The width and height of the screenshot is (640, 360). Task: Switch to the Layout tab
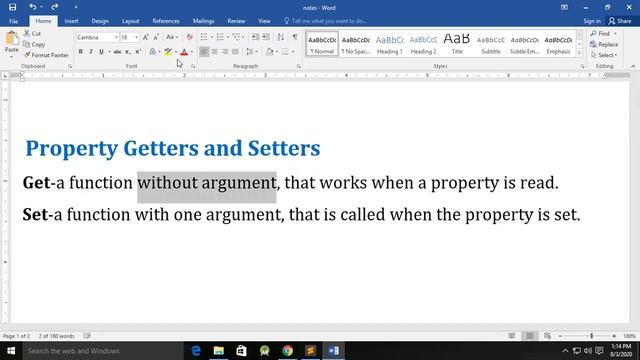pyautogui.click(x=130, y=21)
